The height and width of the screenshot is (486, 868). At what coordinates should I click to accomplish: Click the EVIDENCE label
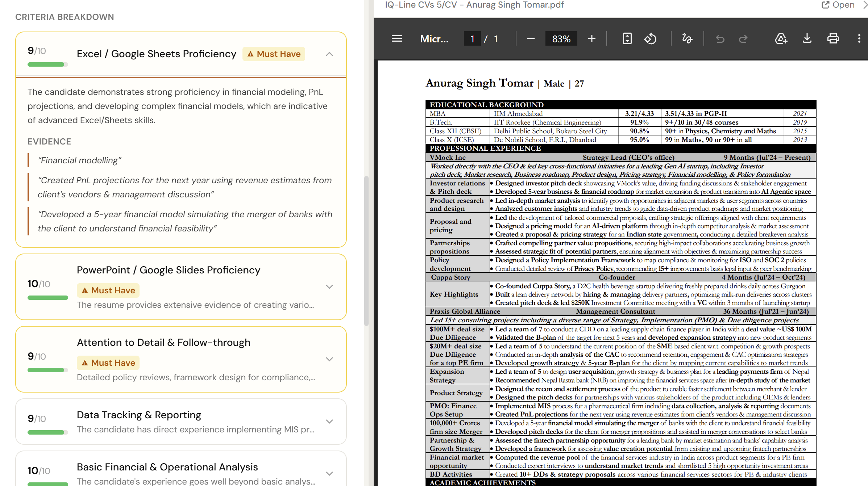click(49, 142)
